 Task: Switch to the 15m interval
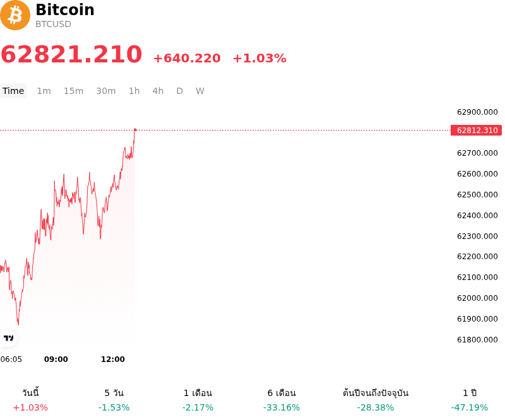pyautogui.click(x=73, y=91)
